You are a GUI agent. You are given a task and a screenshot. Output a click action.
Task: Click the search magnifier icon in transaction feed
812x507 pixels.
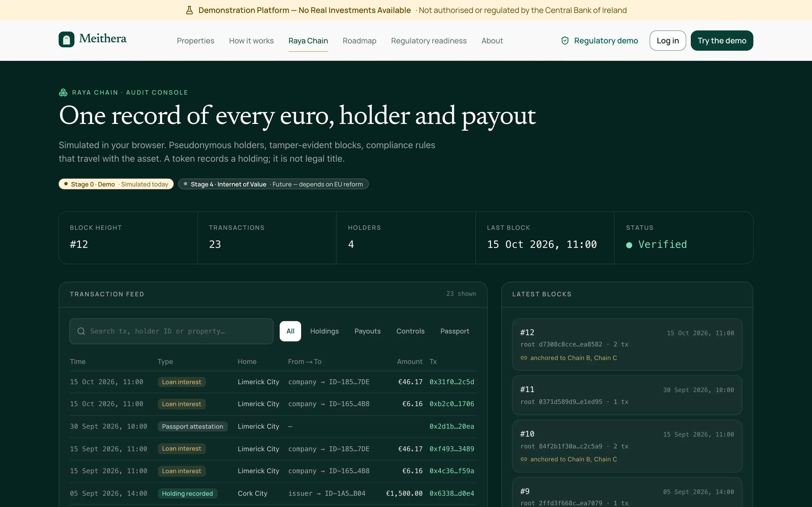pyautogui.click(x=81, y=331)
